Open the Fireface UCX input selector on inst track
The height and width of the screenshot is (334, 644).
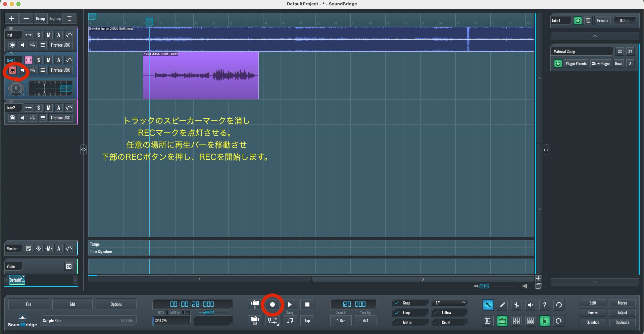(60, 45)
